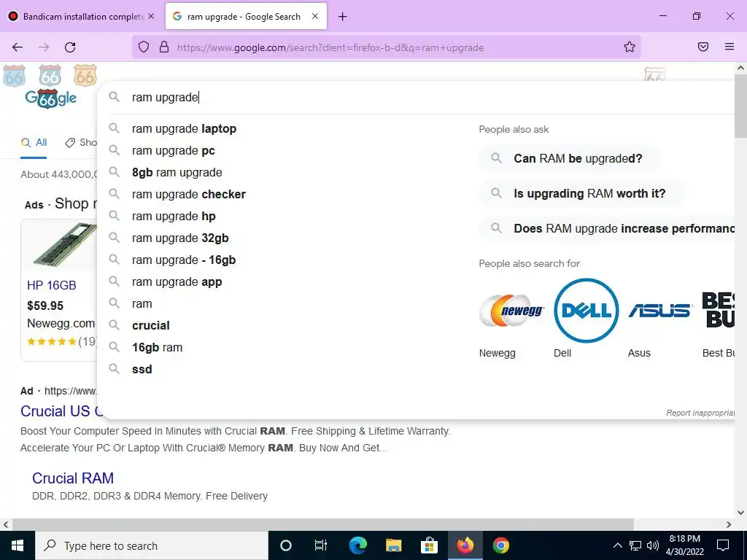Choose suggestion ram upgrade app
This screenshot has height=560, width=747.
(177, 282)
